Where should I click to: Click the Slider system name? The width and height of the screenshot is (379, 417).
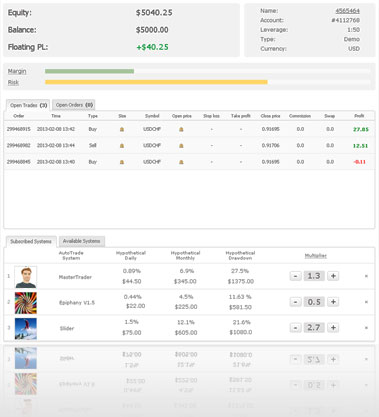[x=67, y=328]
